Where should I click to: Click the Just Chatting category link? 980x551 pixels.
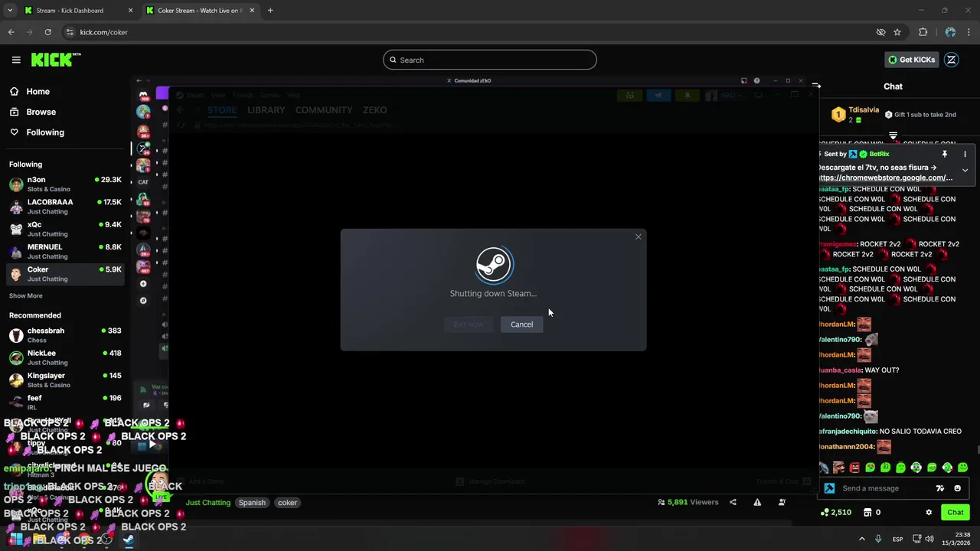tap(208, 503)
